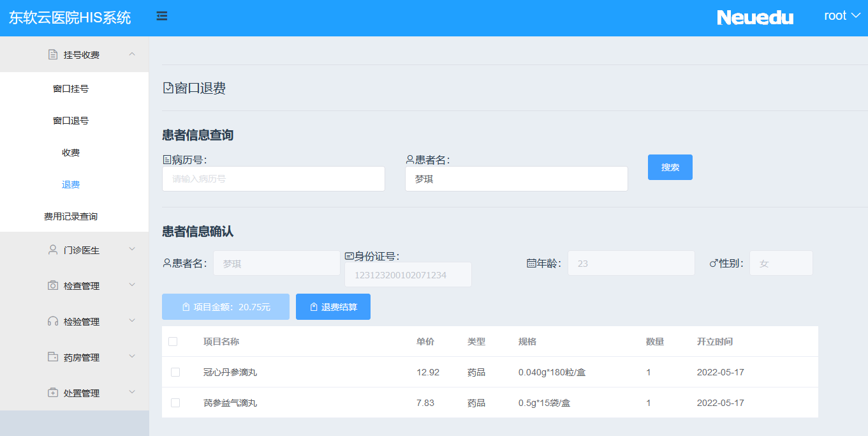Click the Neuedu logo
Screen dimensions: 868x436
755,17
